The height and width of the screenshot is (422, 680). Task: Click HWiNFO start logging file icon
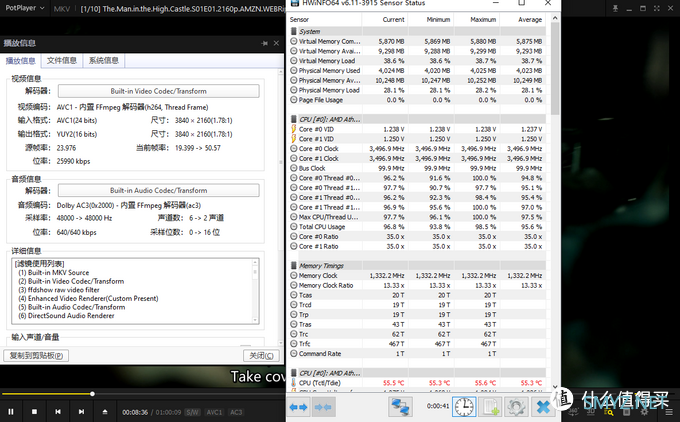pos(490,407)
